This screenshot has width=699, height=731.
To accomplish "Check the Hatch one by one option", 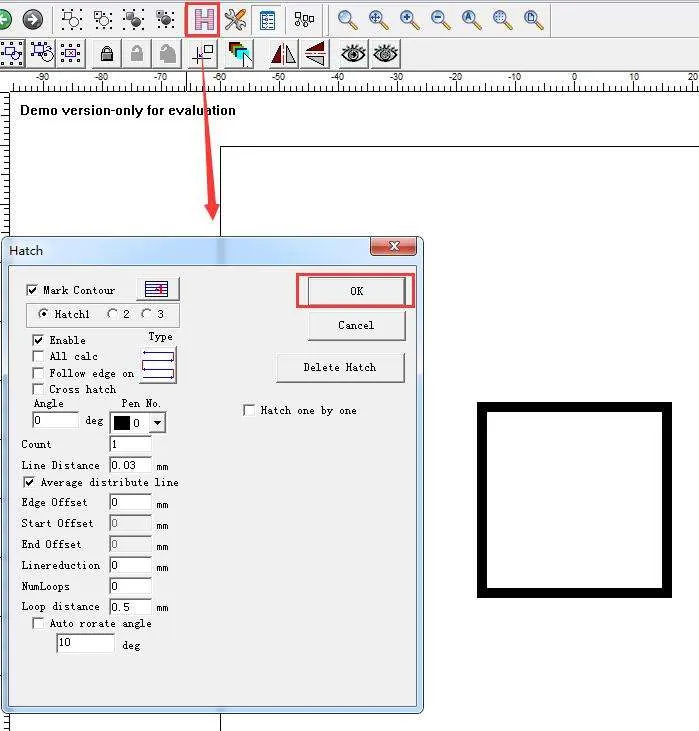I will click(249, 410).
